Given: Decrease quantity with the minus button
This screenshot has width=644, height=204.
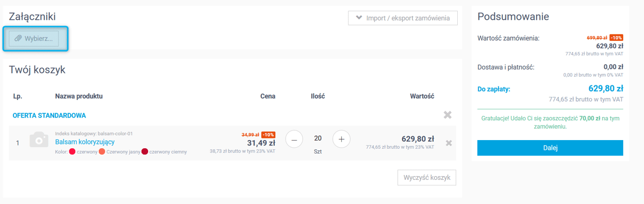Looking at the screenshot, I should point(294,139).
